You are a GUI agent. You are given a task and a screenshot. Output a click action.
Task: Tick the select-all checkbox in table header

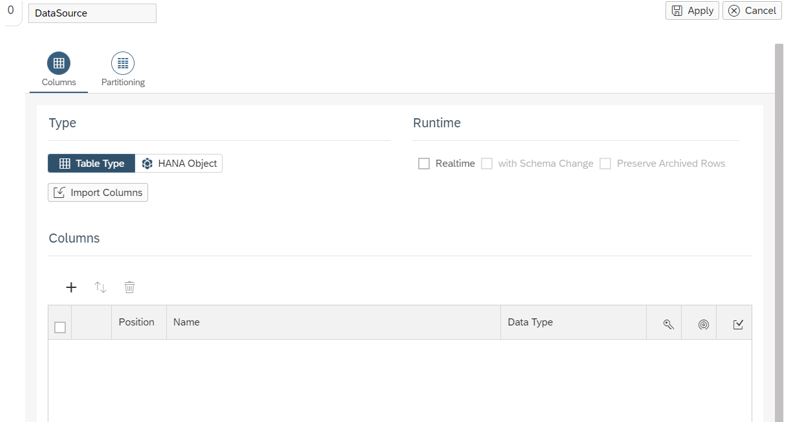(x=60, y=327)
